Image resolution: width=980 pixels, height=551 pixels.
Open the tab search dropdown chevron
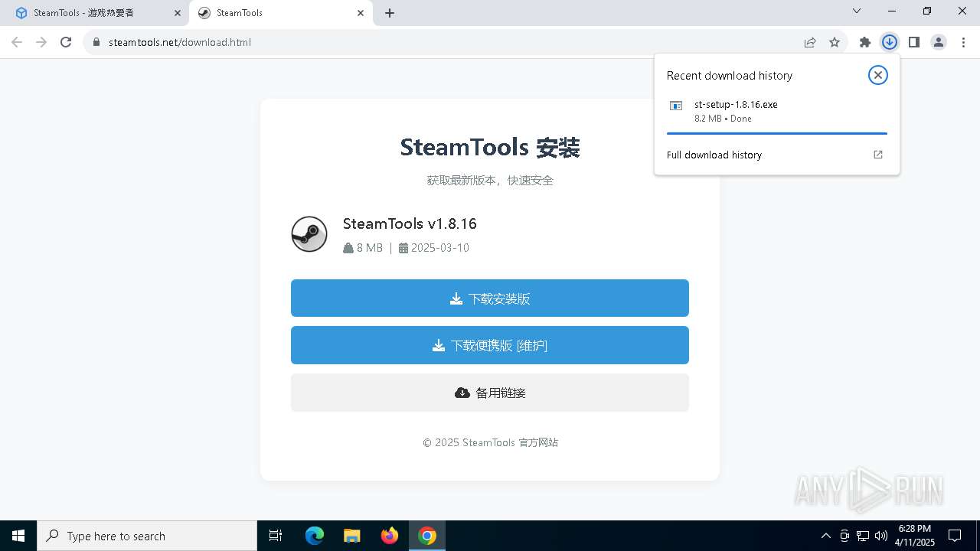[x=857, y=11]
